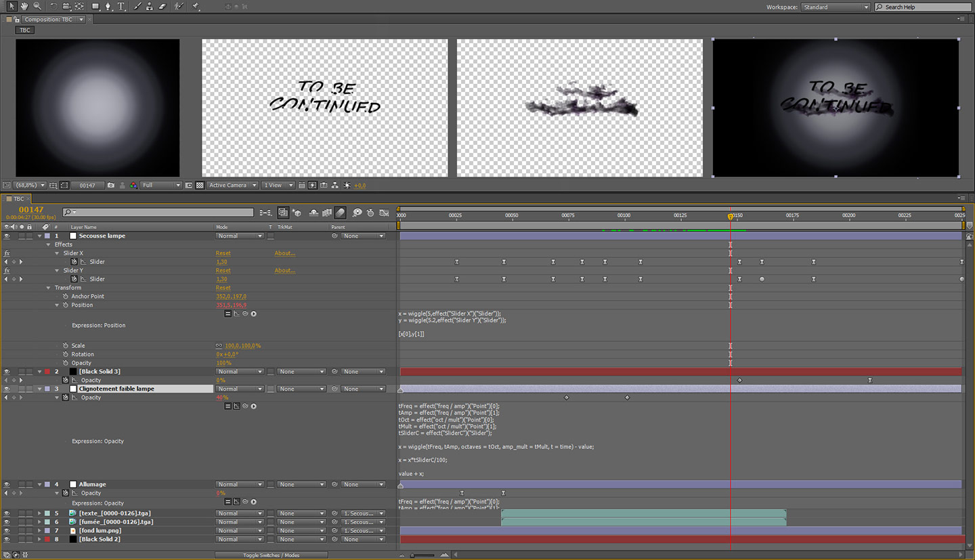
Task: Take snapshot with camera icon
Action: click(111, 185)
